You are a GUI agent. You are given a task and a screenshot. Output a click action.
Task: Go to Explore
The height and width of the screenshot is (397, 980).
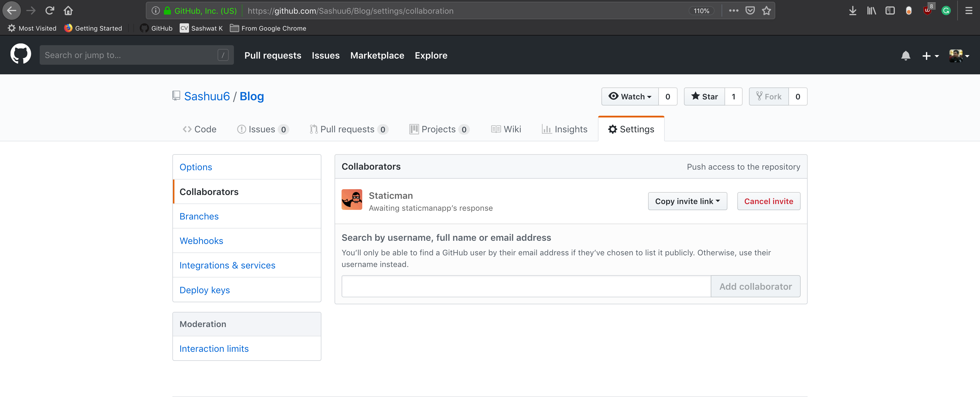(x=431, y=55)
